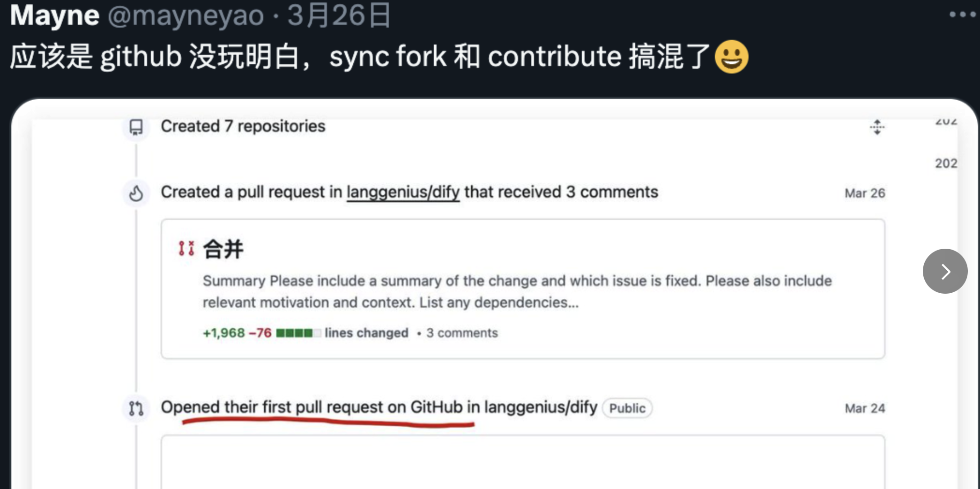Click the Public badge

[x=627, y=408]
